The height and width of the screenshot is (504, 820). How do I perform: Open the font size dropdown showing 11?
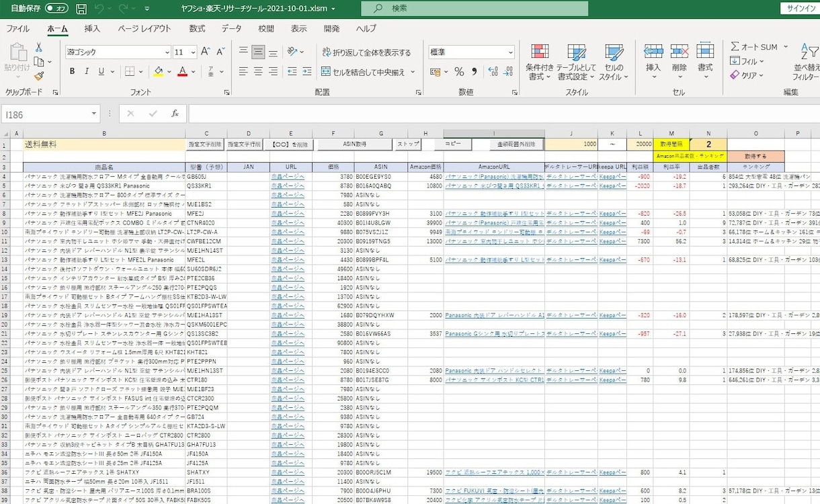192,52
